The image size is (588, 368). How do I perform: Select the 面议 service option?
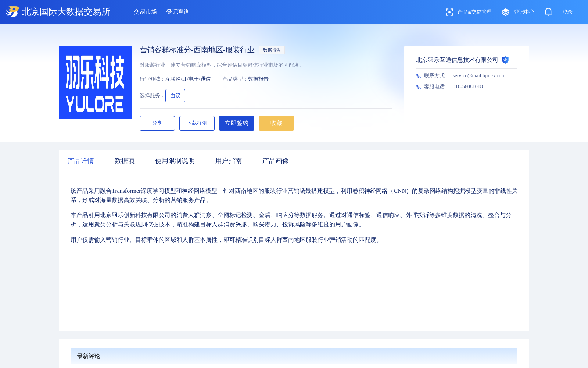pyautogui.click(x=175, y=96)
